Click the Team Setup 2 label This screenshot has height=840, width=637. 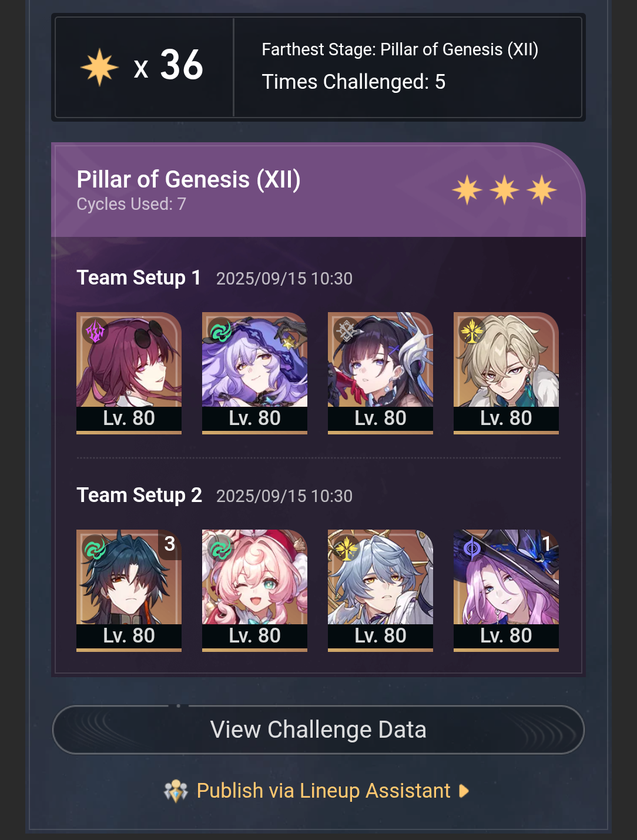coord(139,495)
